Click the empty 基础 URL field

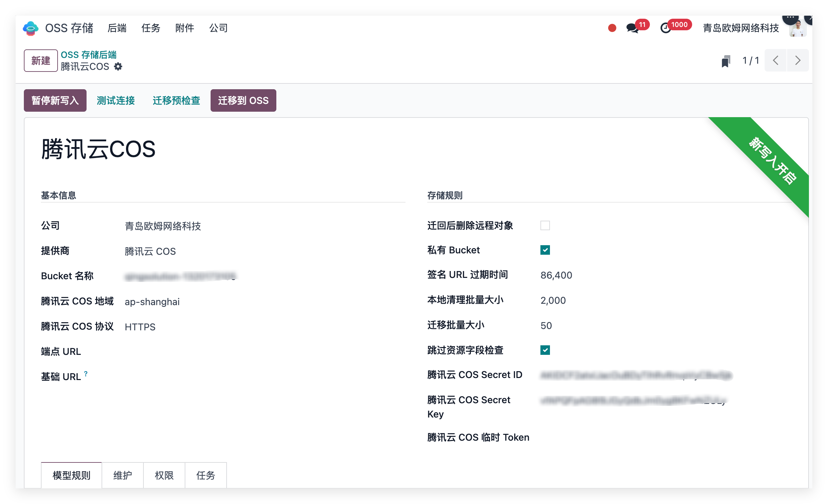[x=264, y=377]
